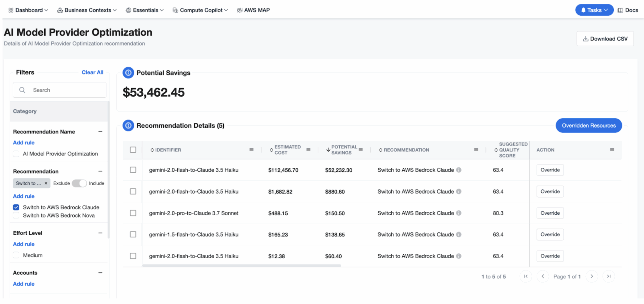Image resolution: width=644 pixels, height=304 pixels.
Task: Click info icon in gemini-1.5-flash row
Action: pyautogui.click(x=459, y=234)
